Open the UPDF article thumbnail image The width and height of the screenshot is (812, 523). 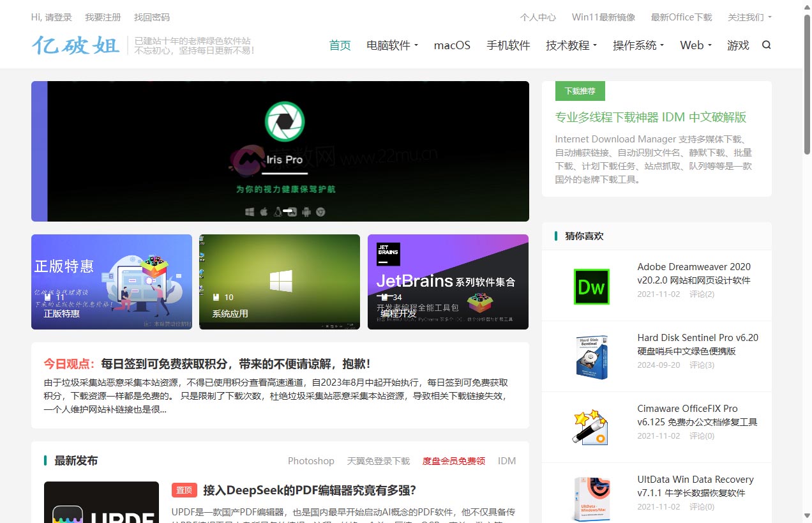point(101,503)
